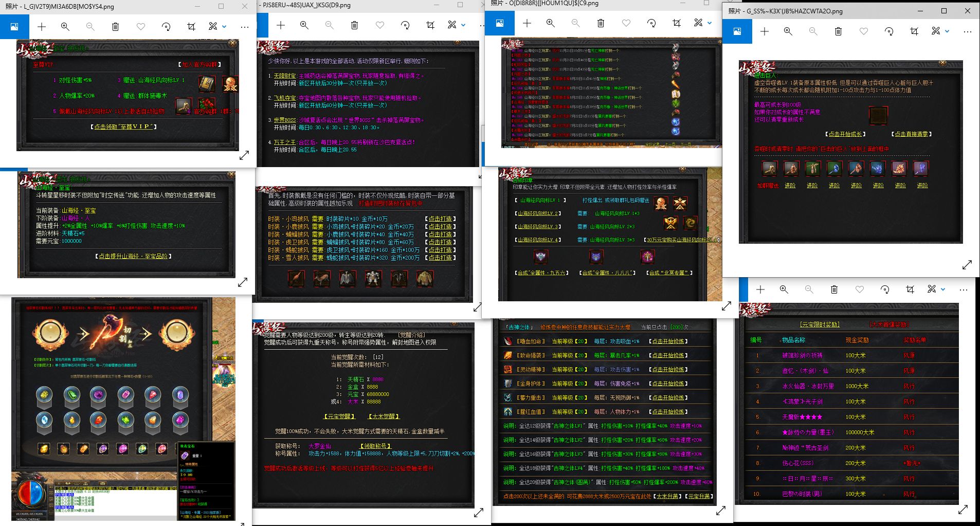Image resolution: width=980 pixels, height=526 pixels.
Task: Favorite the G_SS photo with heart
Action: point(864,31)
